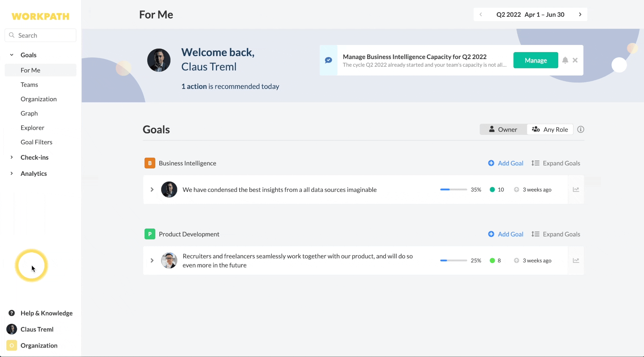The height and width of the screenshot is (357, 644).
Task: Click owner avatar on the insights goal
Action: point(169,190)
